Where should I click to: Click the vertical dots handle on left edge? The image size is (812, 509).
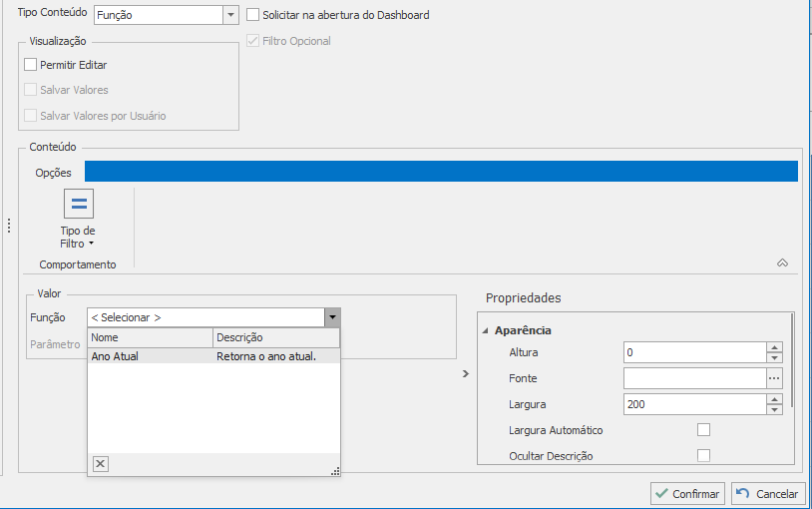(x=9, y=226)
